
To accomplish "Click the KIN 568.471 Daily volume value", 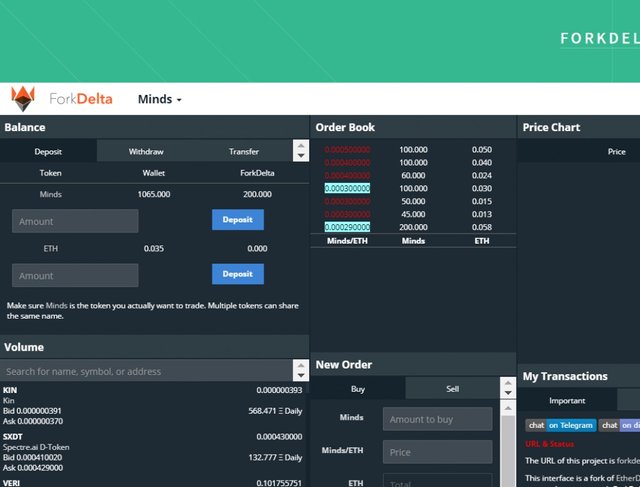I will click(275, 411).
